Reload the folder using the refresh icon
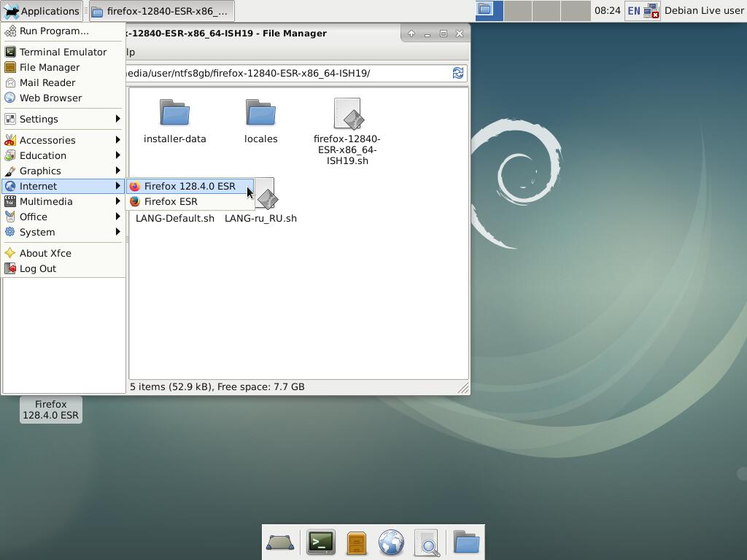 point(458,73)
